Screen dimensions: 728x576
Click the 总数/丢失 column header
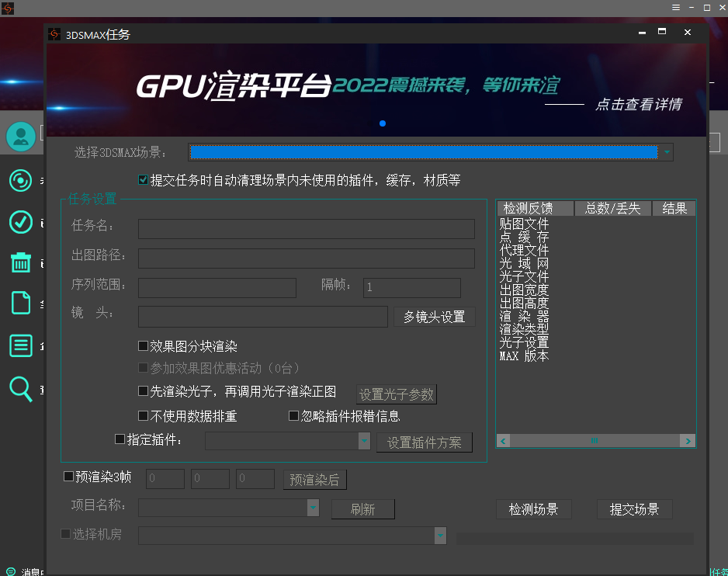point(612,208)
